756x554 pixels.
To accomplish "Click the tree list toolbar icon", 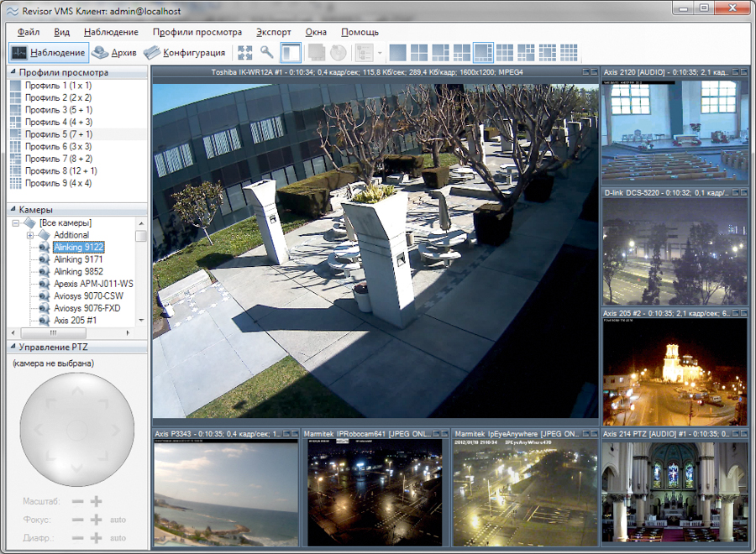I will (364, 53).
